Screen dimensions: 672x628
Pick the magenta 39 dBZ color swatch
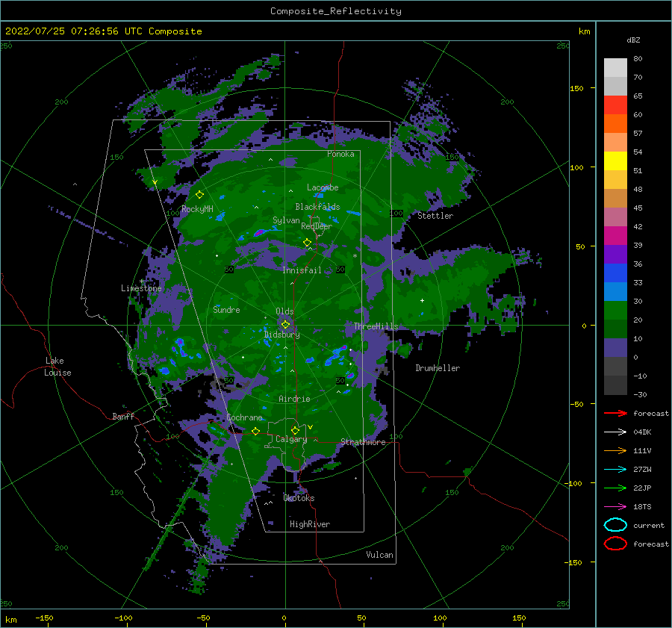click(615, 235)
